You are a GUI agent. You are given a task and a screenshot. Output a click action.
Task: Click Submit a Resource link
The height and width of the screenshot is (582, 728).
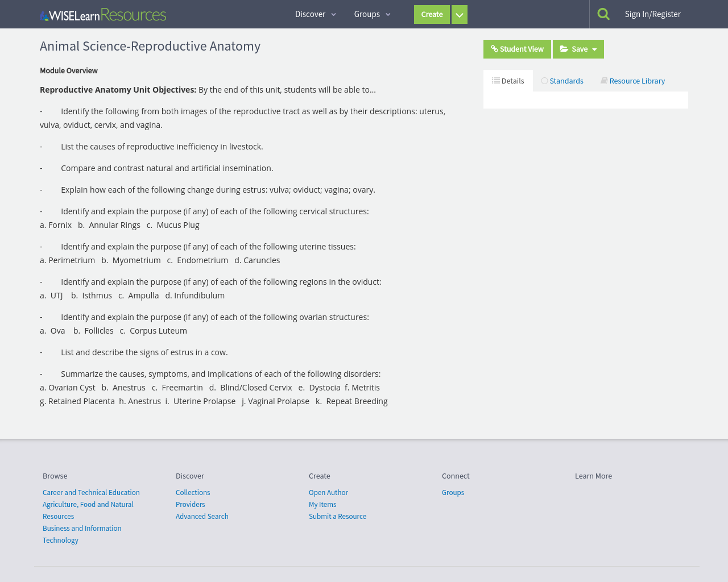coord(337,516)
